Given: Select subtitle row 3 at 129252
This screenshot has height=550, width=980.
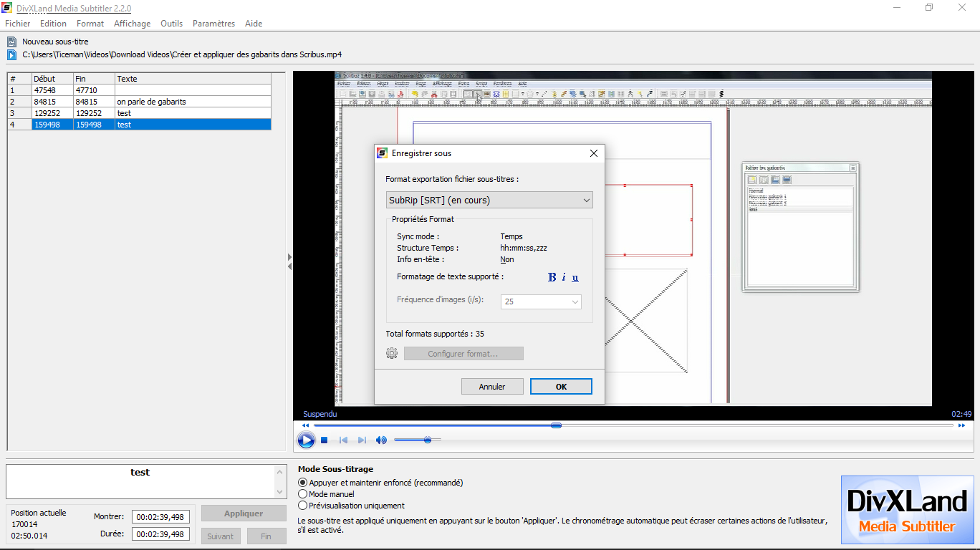Looking at the screenshot, I should (140, 113).
